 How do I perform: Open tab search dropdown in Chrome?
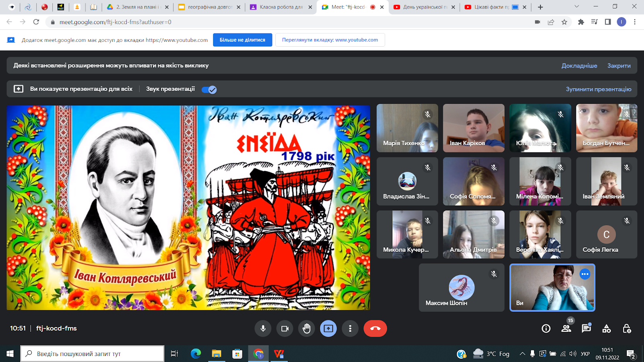(x=576, y=7)
